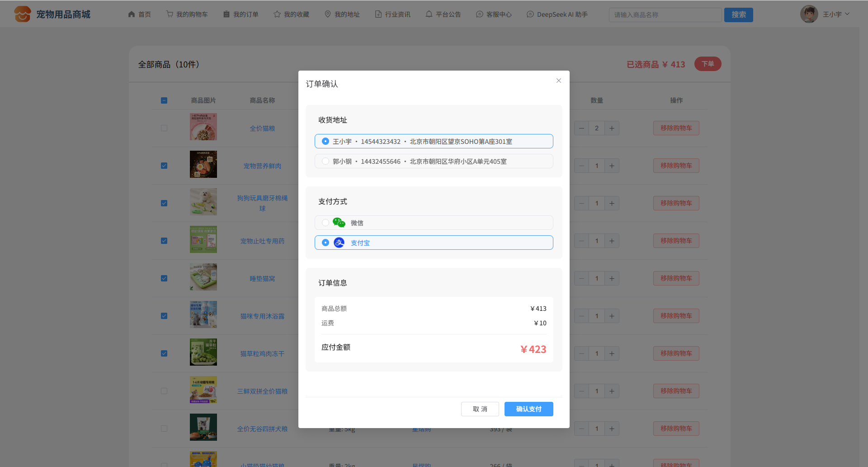Open the shopping cart nav item
The height and width of the screenshot is (467, 868).
[187, 14]
